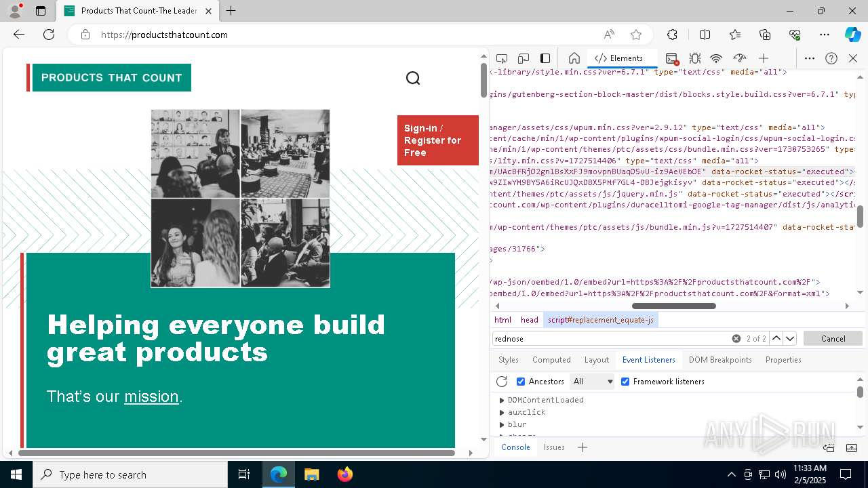868x488 pixels.
Task: Uncheck the Framework listeners checkbox
Action: point(625,382)
